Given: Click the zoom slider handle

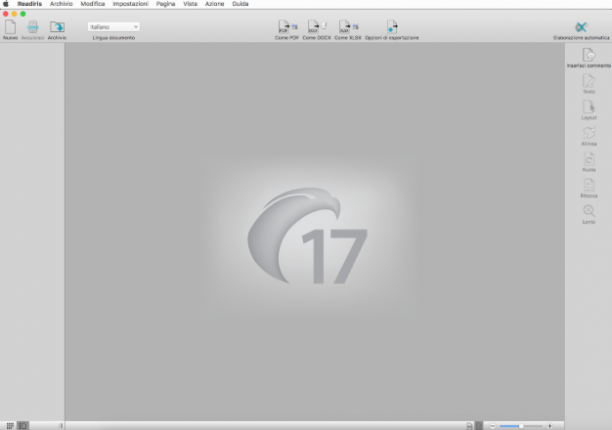Looking at the screenshot, I should point(521,426).
